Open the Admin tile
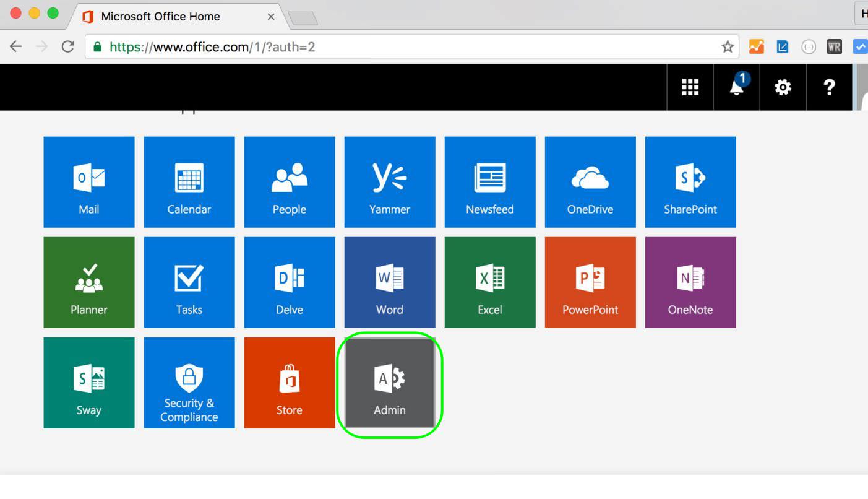This screenshot has width=868, height=499. 389,383
